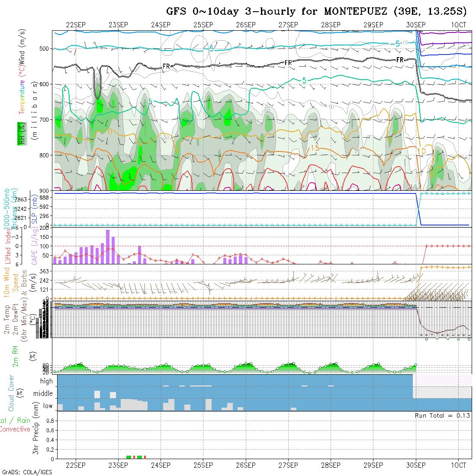Click the Cloud Cover axis label

[x=11, y=393]
